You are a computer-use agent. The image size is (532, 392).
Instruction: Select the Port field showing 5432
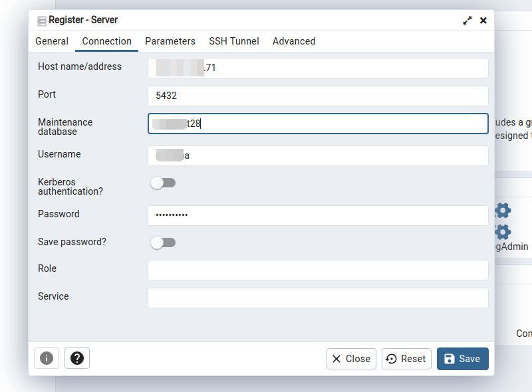pos(318,95)
